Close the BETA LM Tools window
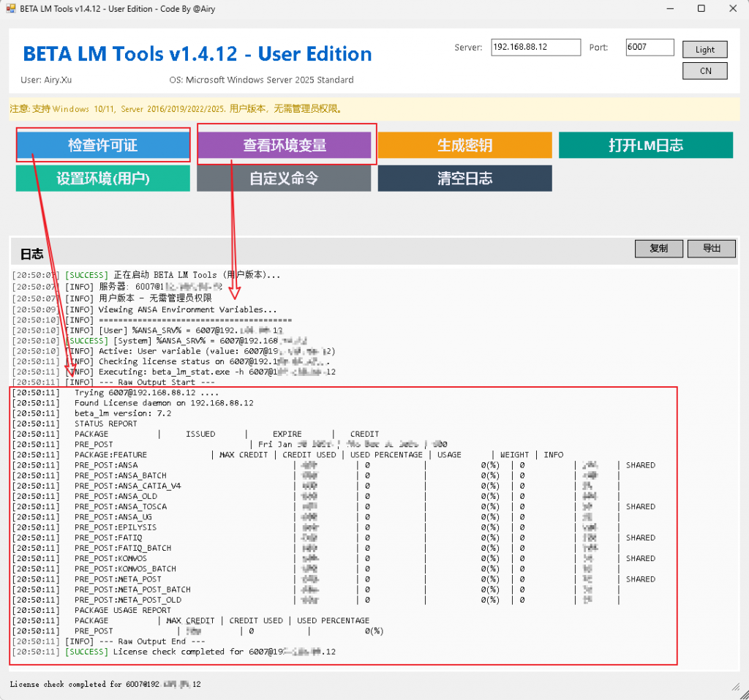The image size is (749, 700). tap(733, 9)
